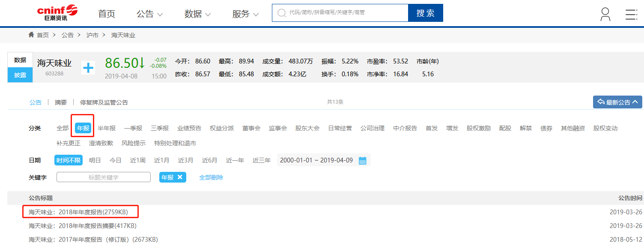Click the home icon in breadcrumb
644x246 pixels.
coord(31,35)
